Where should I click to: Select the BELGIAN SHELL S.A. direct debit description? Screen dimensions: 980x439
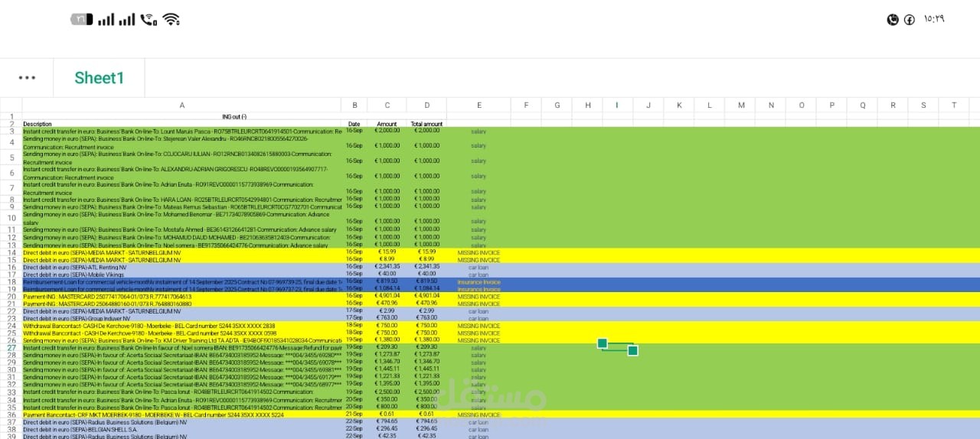[x=181, y=429]
